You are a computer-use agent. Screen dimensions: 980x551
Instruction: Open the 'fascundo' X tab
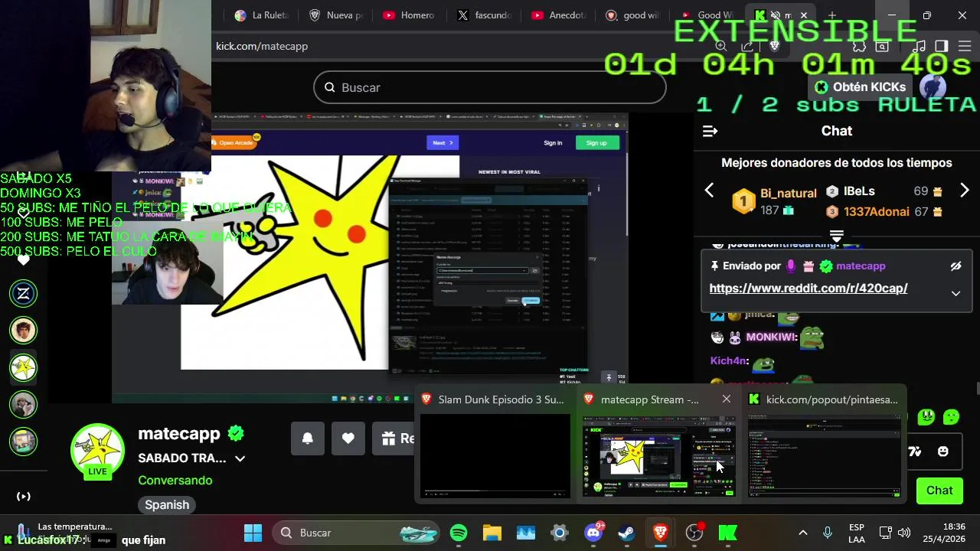point(483,15)
